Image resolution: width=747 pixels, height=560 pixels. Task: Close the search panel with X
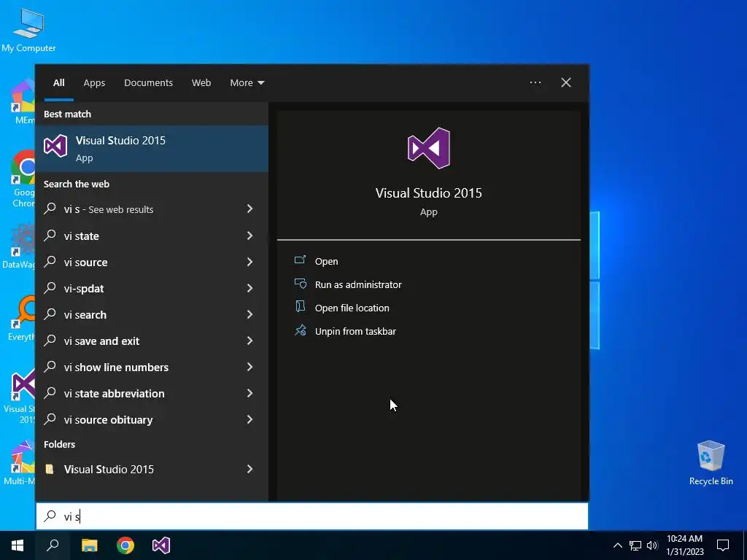566,82
